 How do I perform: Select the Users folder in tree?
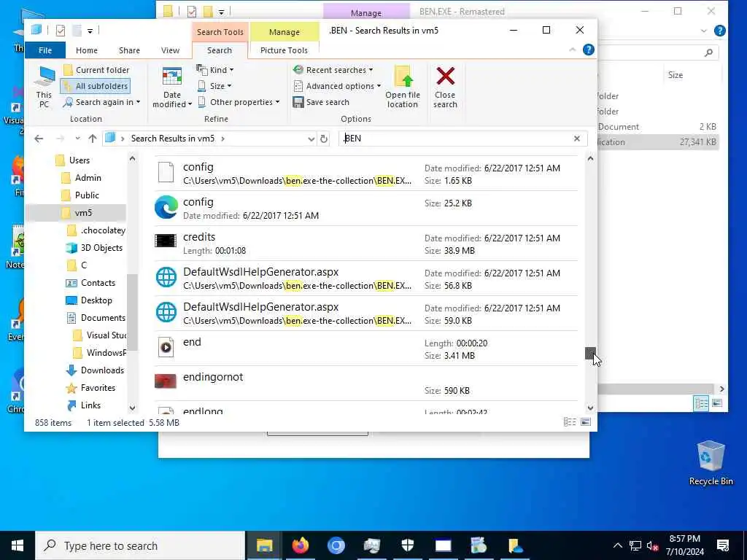[74, 160]
